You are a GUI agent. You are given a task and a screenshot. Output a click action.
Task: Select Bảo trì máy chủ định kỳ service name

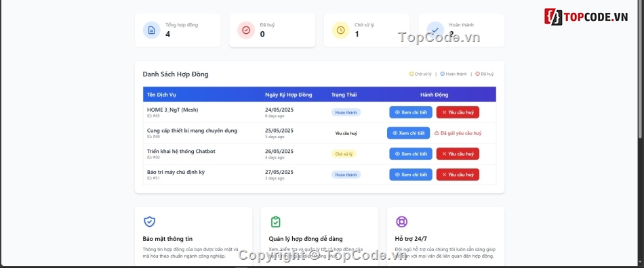[176, 172]
